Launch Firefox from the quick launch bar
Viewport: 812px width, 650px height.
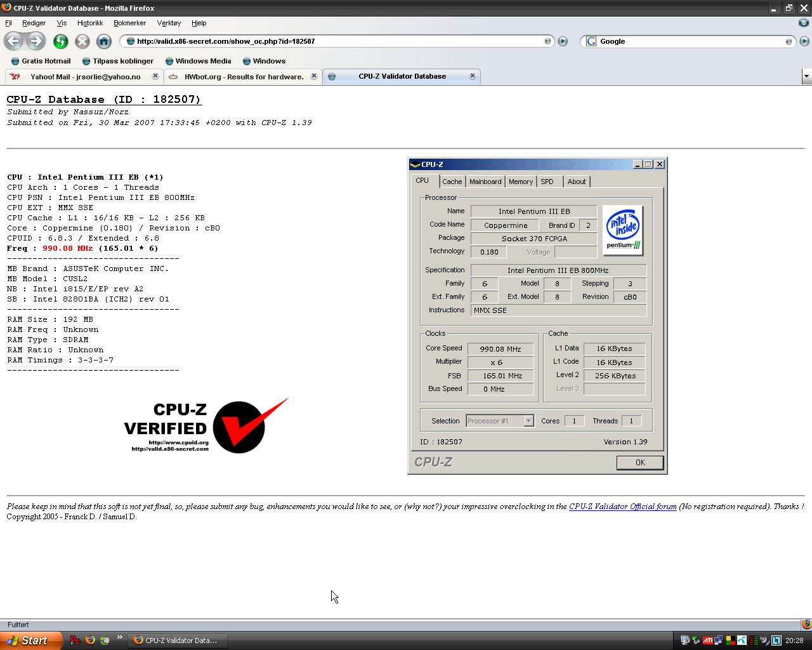[90, 640]
